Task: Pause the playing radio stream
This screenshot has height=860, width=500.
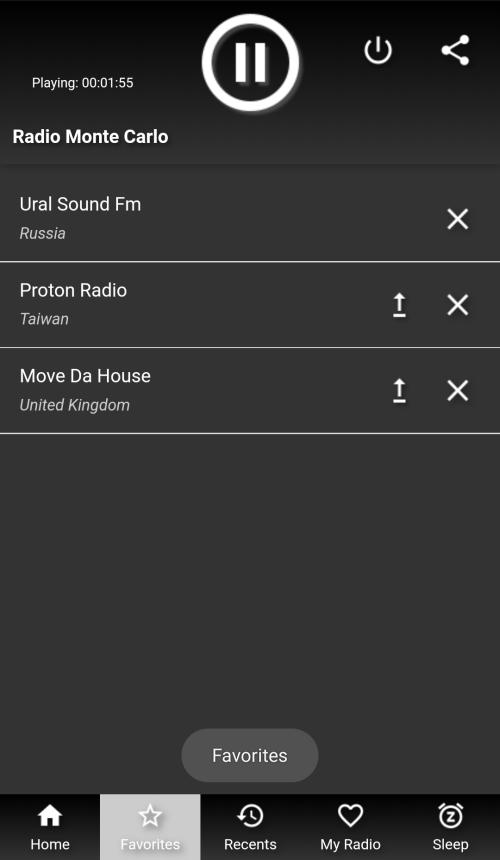Action: [251, 63]
